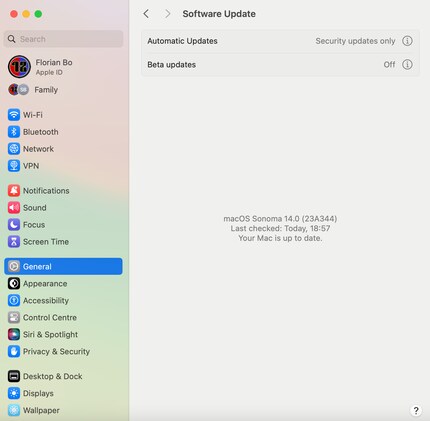Select Displays label in sidebar
The height and width of the screenshot is (421, 430).
(38, 393)
